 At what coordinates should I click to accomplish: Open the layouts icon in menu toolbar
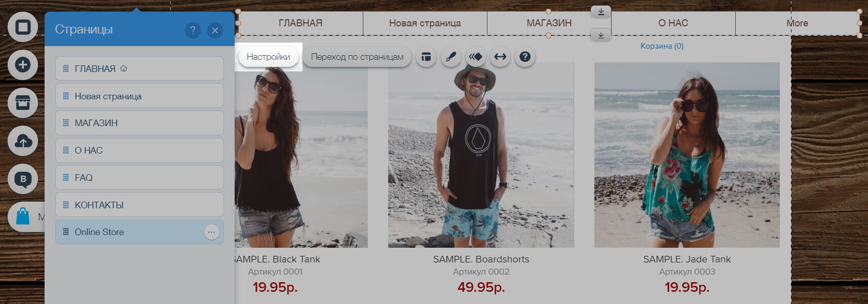point(426,57)
